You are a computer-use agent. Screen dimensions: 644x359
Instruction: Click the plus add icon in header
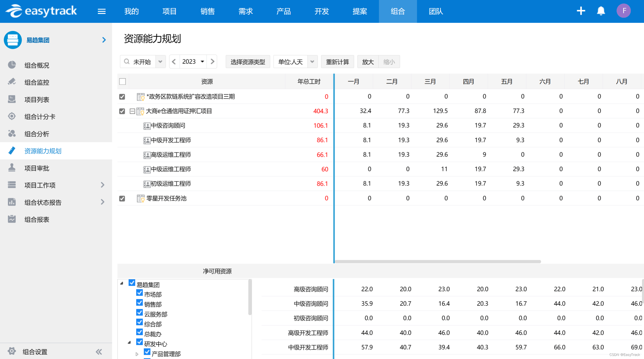click(581, 11)
